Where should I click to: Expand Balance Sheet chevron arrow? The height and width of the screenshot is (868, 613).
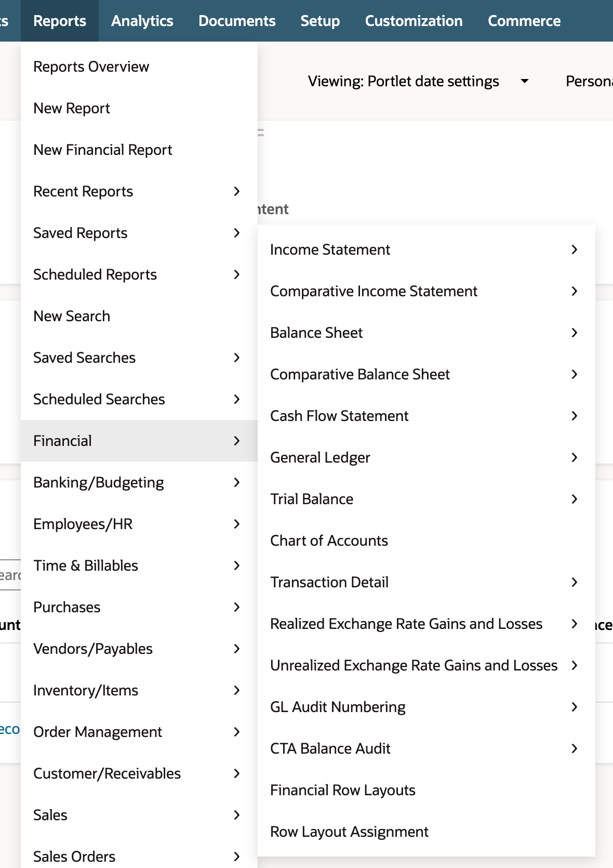(575, 333)
